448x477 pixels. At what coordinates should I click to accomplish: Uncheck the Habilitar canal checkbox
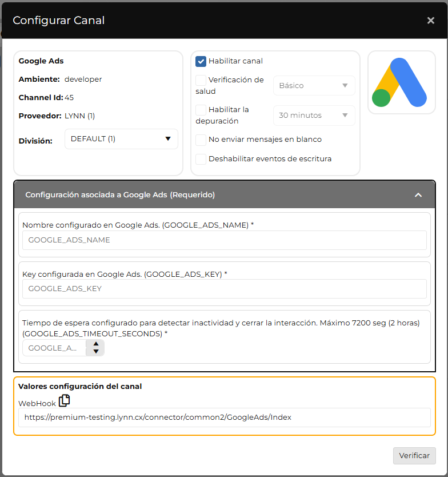click(x=201, y=61)
